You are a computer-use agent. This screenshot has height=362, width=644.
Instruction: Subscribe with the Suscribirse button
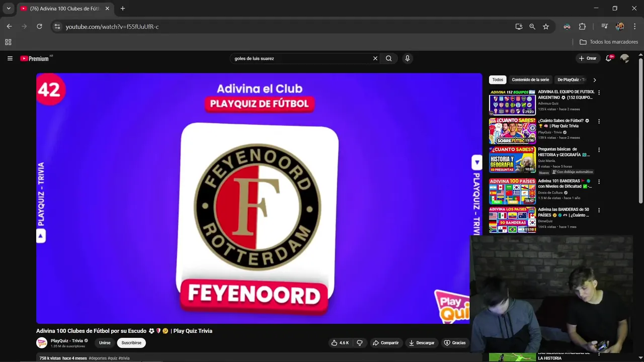click(x=131, y=343)
